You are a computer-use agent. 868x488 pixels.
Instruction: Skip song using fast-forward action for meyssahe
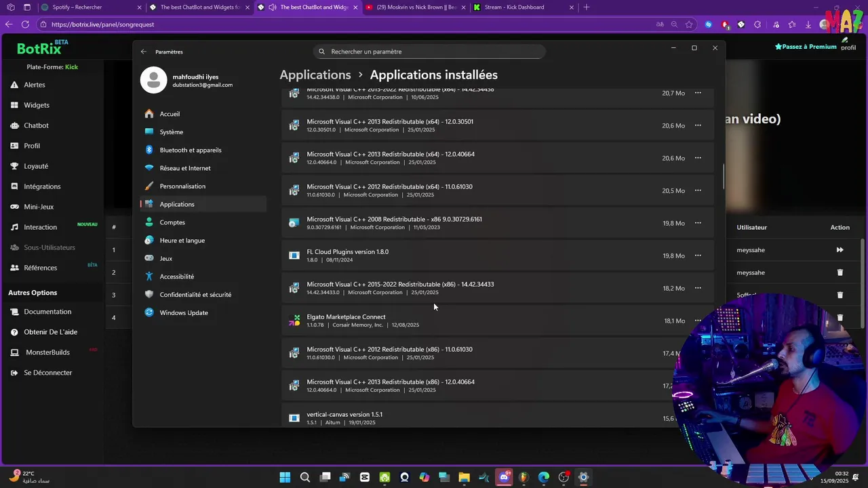pyautogui.click(x=840, y=250)
